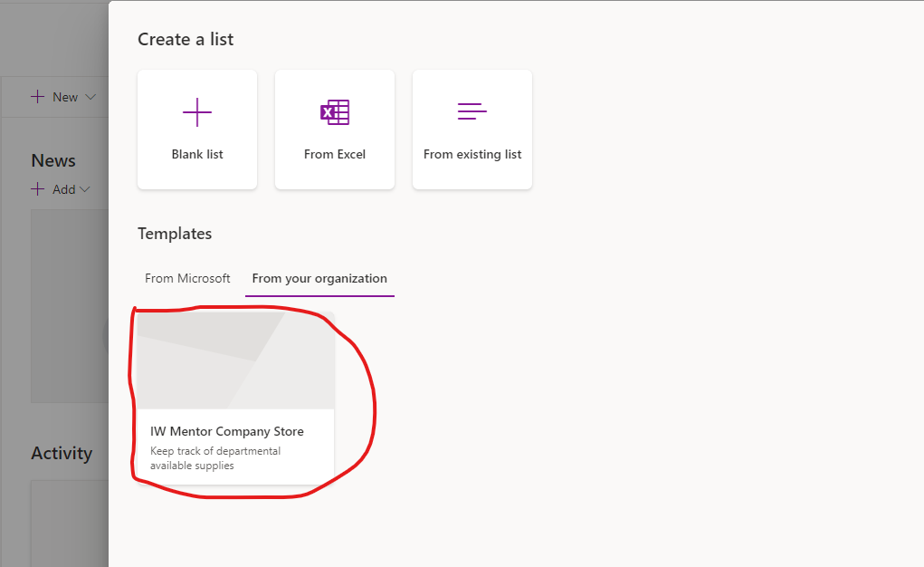
Task: Choose the From existing list label
Action: 472,155
